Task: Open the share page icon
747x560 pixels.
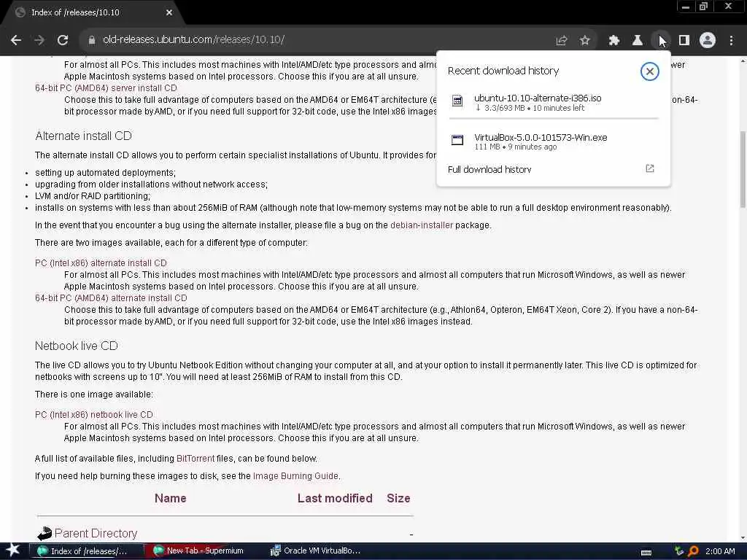Action: coord(561,41)
